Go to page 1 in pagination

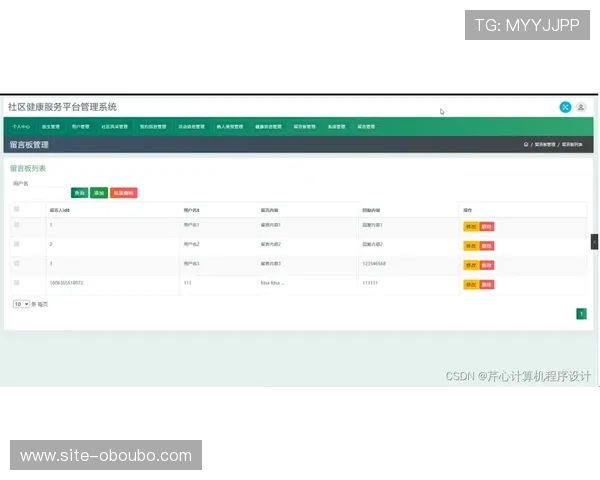[x=581, y=313]
